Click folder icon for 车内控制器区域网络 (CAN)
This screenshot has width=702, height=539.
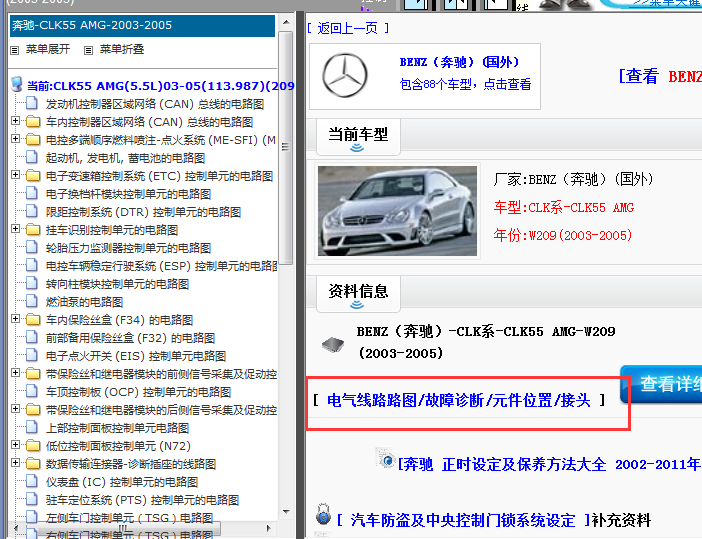pos(33,122)
